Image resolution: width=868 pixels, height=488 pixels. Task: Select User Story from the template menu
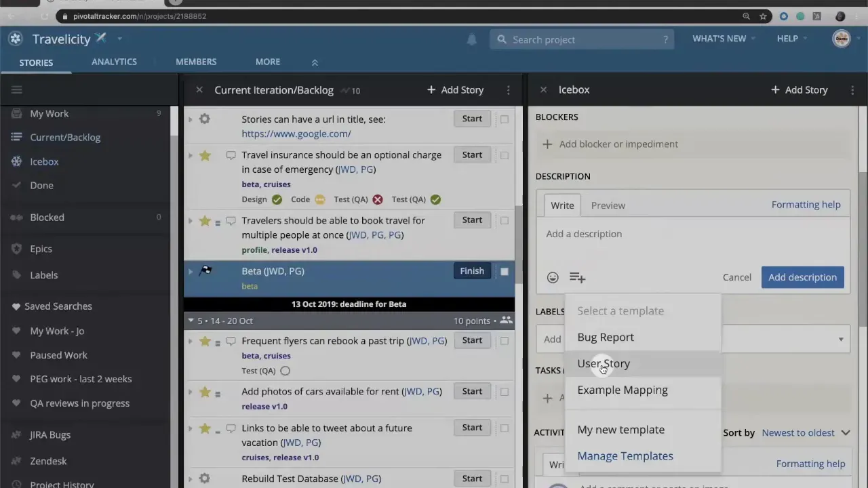coord(604,363)
